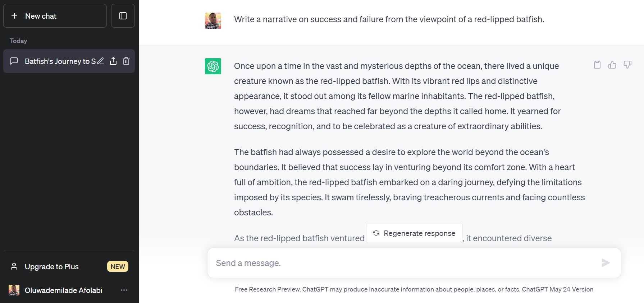Image resolution: width=644 pixels, height=303 pixels.
Task: Delete the chat using trash icon
Action: (x=126, y=61)
